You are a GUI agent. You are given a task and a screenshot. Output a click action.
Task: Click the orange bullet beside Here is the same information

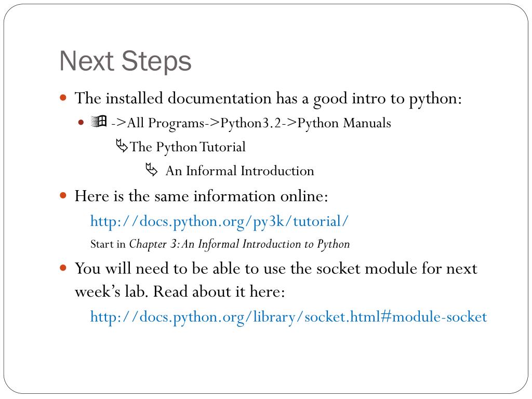coord(63,195)
